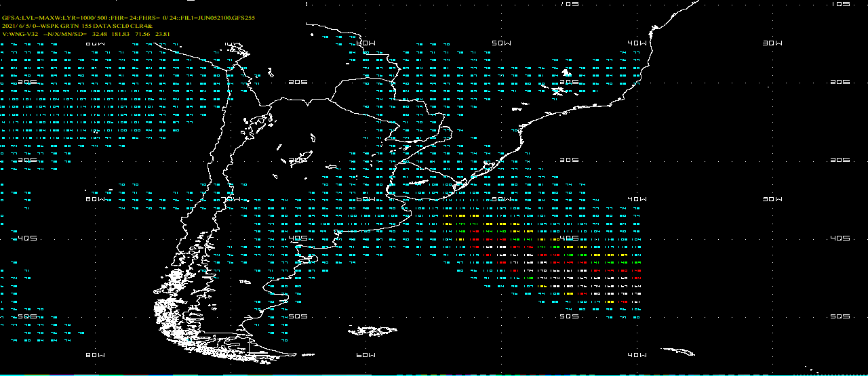Viewport: 868px width, 376px height.
Task: Select the 80W label at the bottom left
Action: (95, 355)
